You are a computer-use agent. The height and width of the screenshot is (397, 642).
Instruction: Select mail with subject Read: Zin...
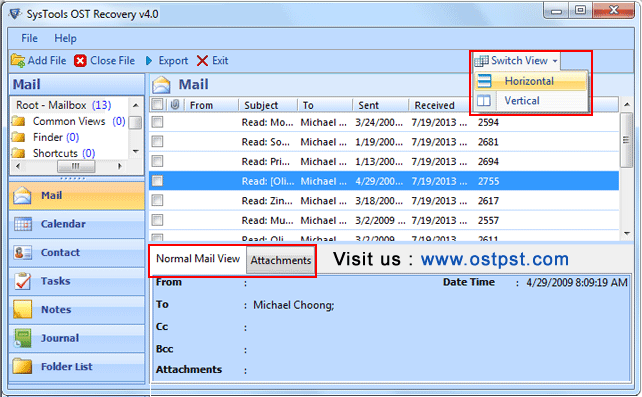(x=384, y=201)
